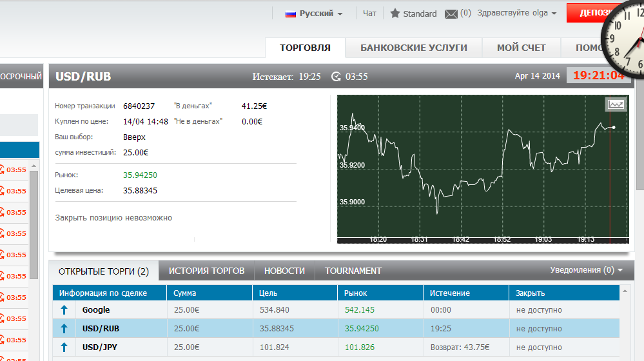Viewport: 644px width, 361px height.
Task: Click target price 534.840 cell
Action: 275,310
